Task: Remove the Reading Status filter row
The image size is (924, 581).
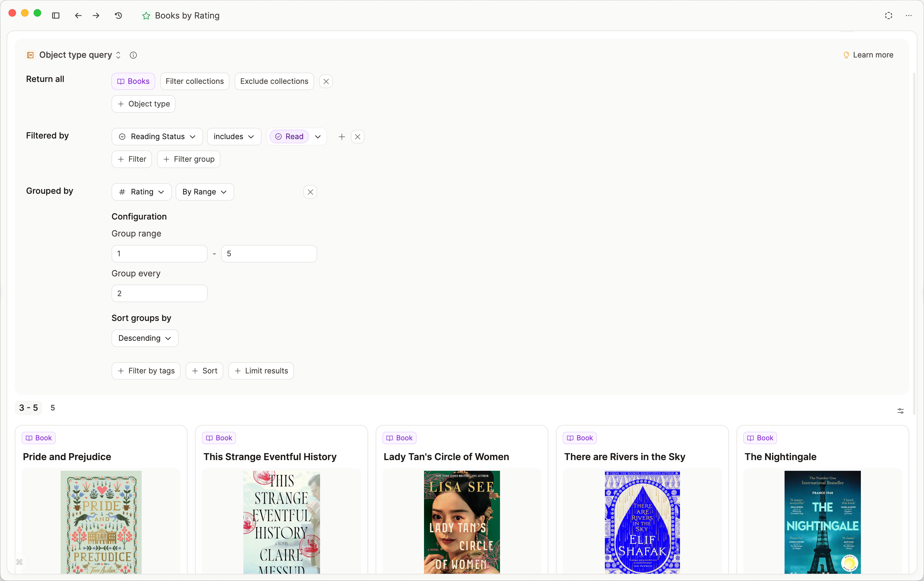Action: tap(357, 137)
